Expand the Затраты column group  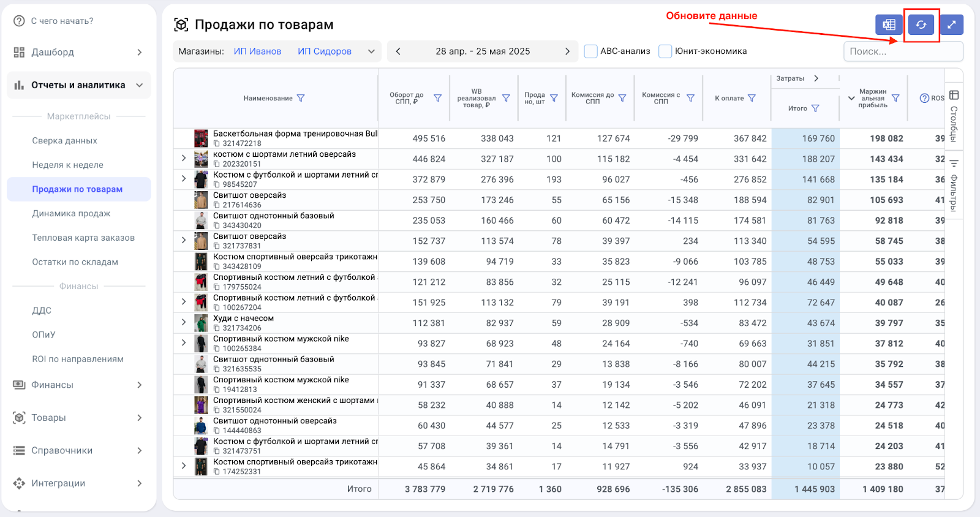pyautogui.click(x=816, y=78)
